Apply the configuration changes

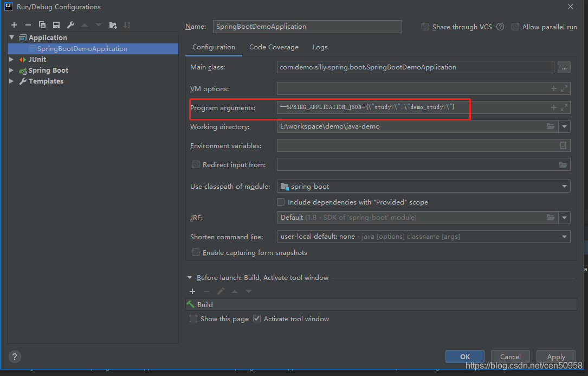point(556,356)
